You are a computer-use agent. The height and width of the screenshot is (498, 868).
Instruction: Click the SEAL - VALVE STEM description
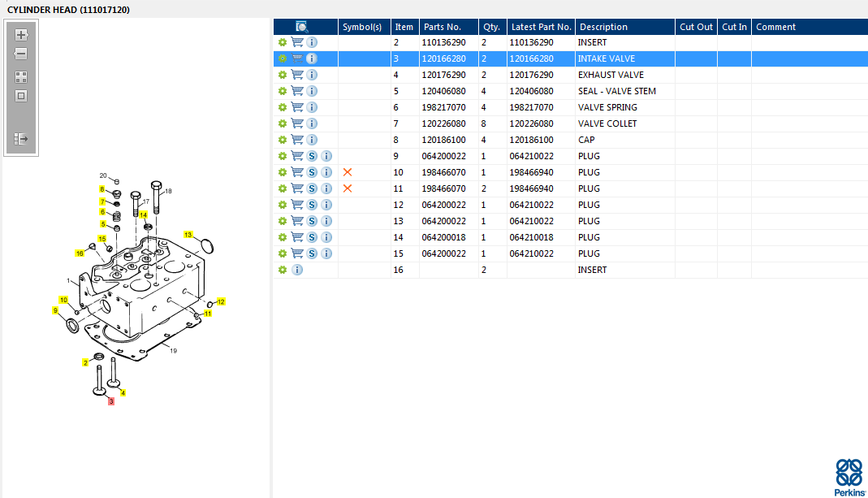click(x=616, y=91)
